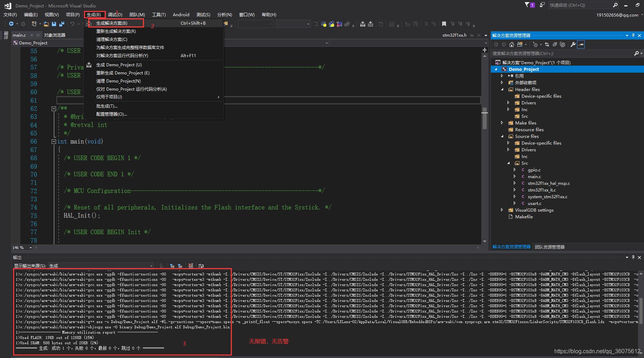Open the 显示输出来源 dropdown
The width and height of the screenshot is (644, 358).
(x=151, y=266)
